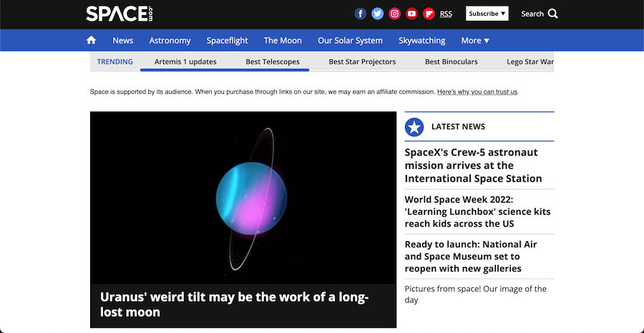Open the RSS feed link

(446, 14)
